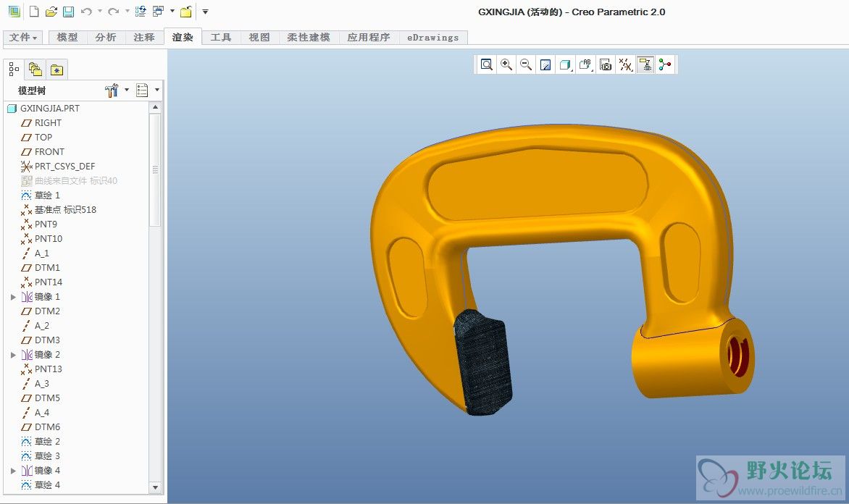
Task: Select GXINGJIA.PRT in the model tree
Action: pyautogui.click(x=43, y=109)
